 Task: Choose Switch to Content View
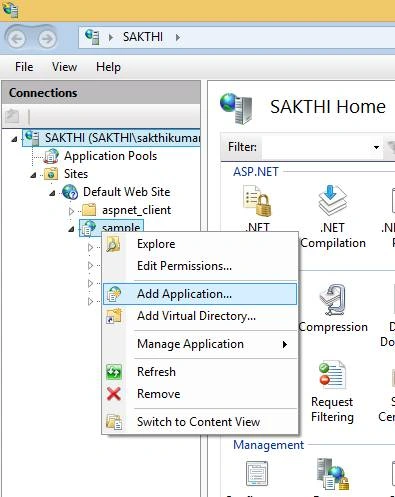200,422
